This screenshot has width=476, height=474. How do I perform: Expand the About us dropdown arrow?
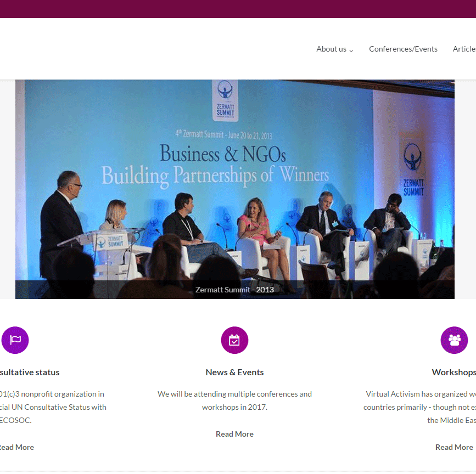click(x=351, y=50)
